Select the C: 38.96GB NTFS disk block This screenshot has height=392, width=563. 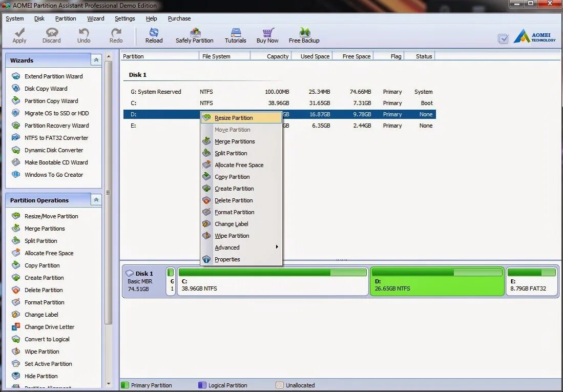click(273, 282)
